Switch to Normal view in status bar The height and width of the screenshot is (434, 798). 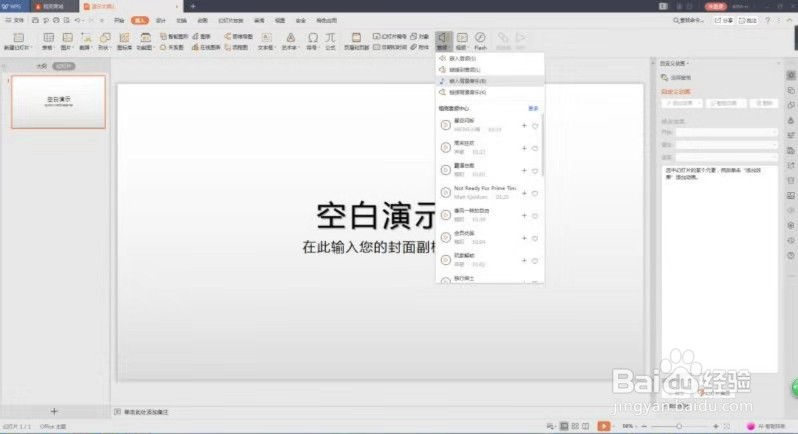pyautogui.click(x=564, y=426)
